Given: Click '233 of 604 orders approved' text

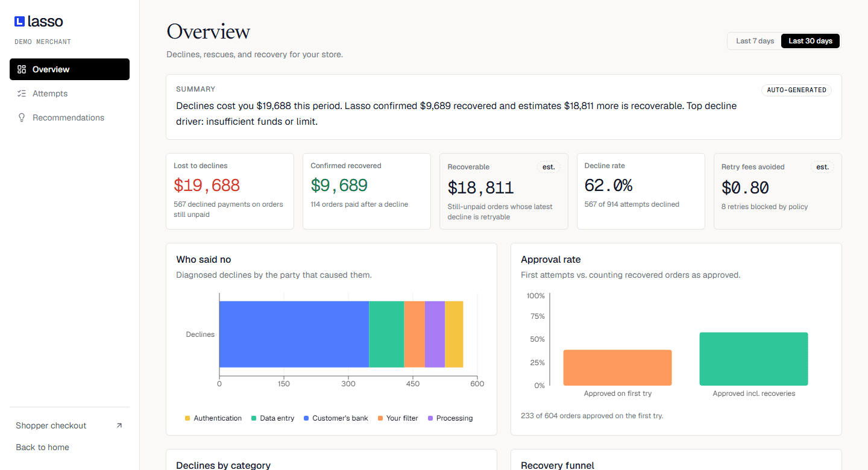Looking at the screenshot, I should 592,416.
